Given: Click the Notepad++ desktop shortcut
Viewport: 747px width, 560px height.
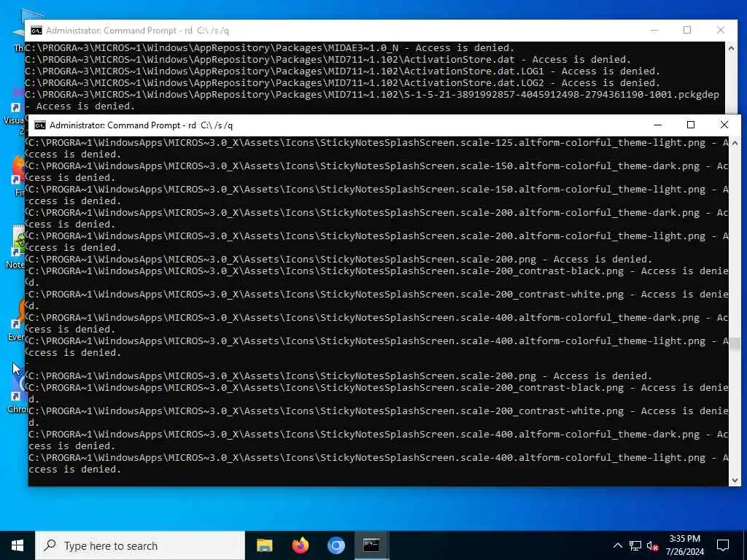Looking at the screenshot, I should pyautogui.click(x=18, y=248).
